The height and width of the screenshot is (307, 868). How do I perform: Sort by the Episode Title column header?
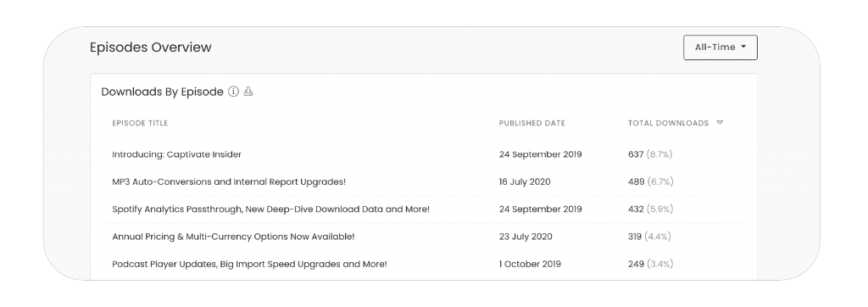pos(140,123)
